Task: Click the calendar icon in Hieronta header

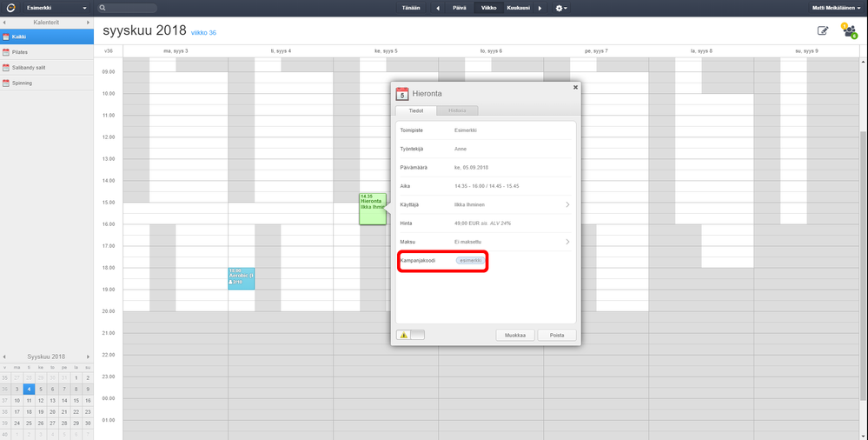Action: pos(402,94)
